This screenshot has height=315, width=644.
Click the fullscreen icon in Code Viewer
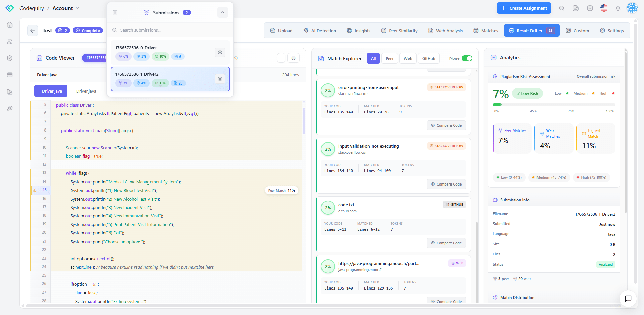(293, 58)
